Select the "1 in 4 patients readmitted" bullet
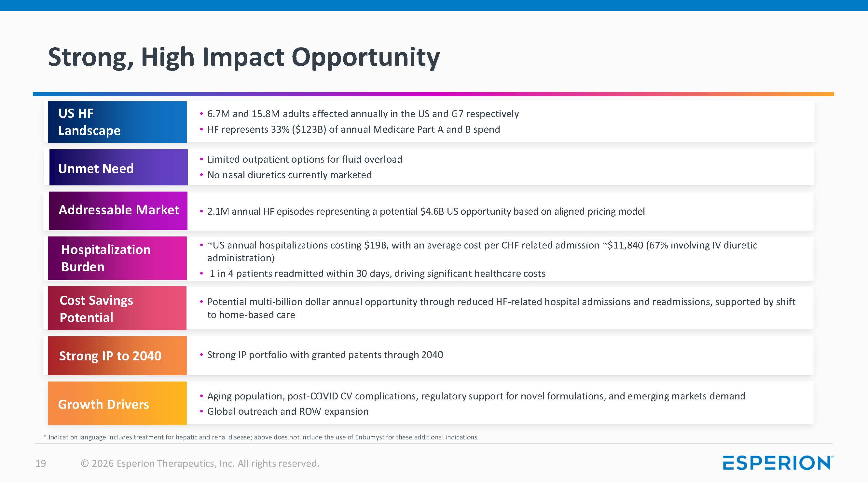868x483 pixels. click(377, 273)
